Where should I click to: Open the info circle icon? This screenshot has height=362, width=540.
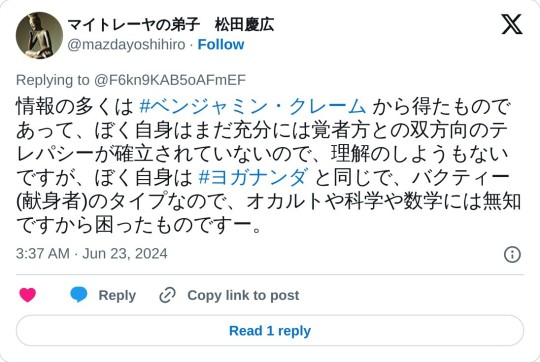pyautogui.click(x=512, y=254)
